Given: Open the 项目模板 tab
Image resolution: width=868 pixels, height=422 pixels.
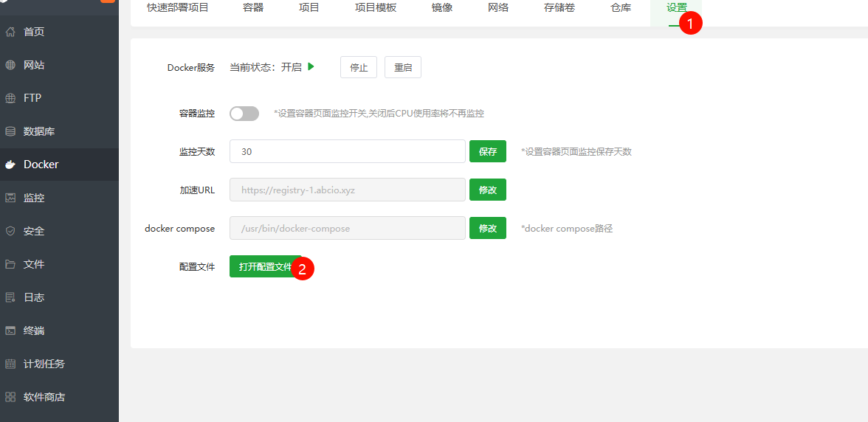Looking at the screenshot, I should 376,7.
